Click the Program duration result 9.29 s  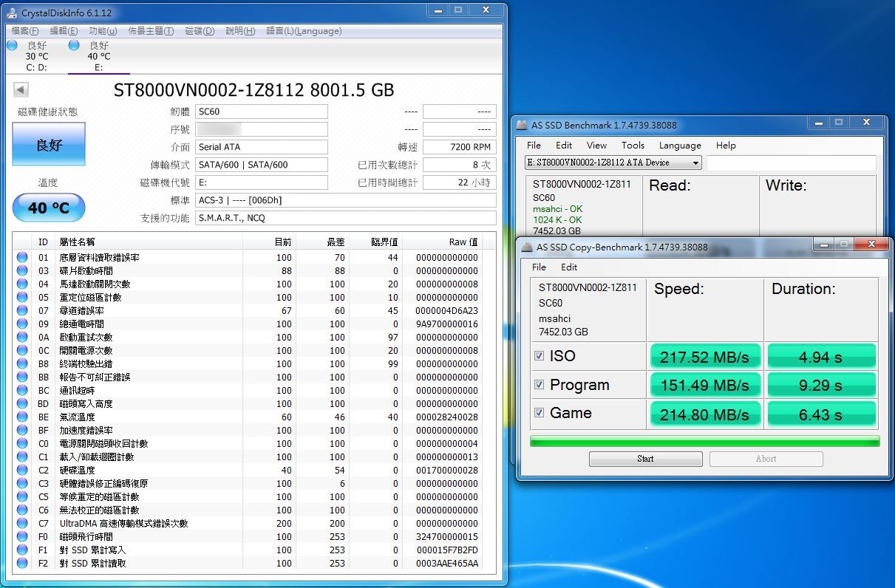[821, 385]
